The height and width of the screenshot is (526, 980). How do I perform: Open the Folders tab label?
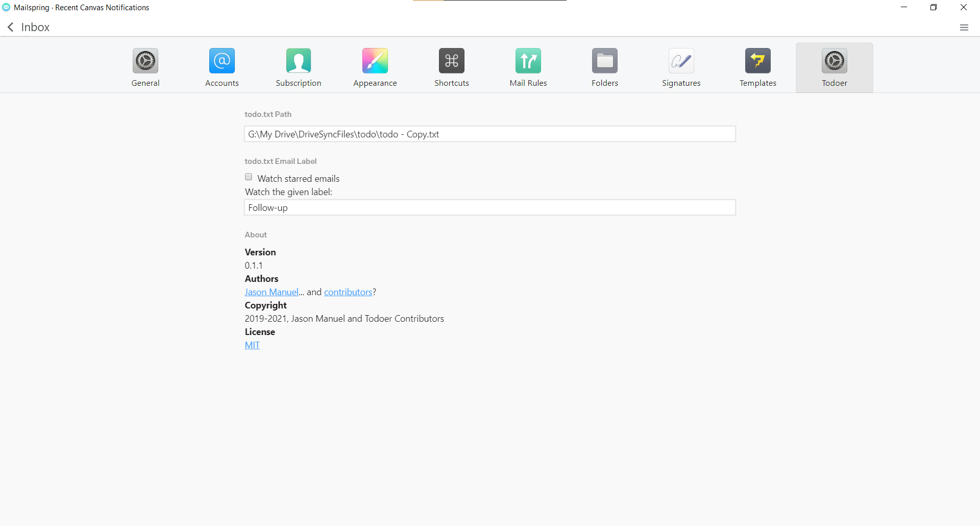click(x=605, y=83)
